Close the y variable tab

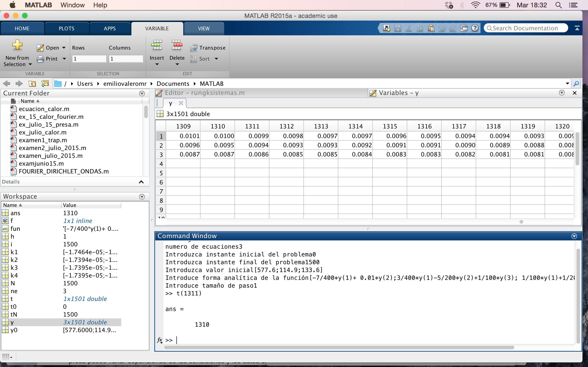(181, 103)
